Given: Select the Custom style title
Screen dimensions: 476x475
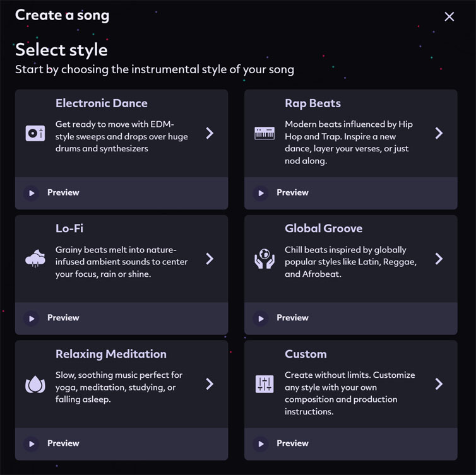Looking at the screenshot, I should pos(306,354).
